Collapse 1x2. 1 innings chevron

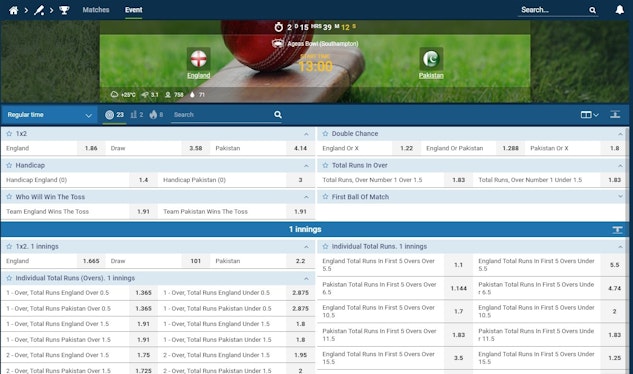pyautogui.click(x=306, y=247)
